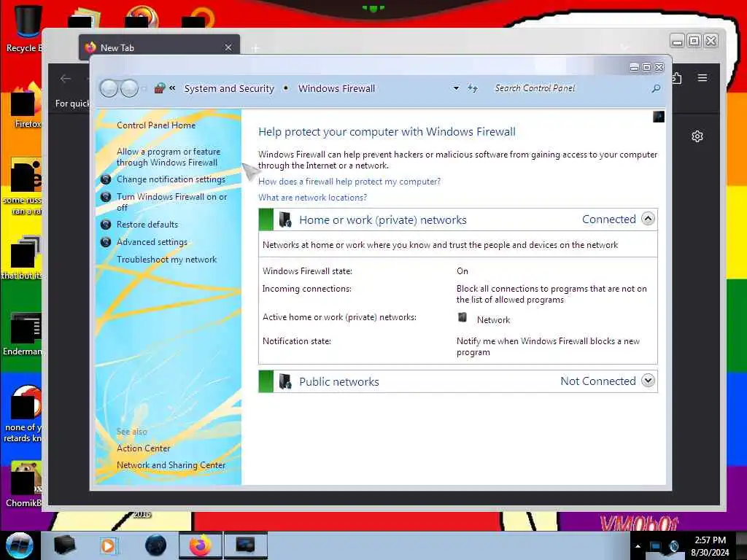Click the help icon in Firewall window
Viewport: 747px width, 560px height.
coord(659,117)
